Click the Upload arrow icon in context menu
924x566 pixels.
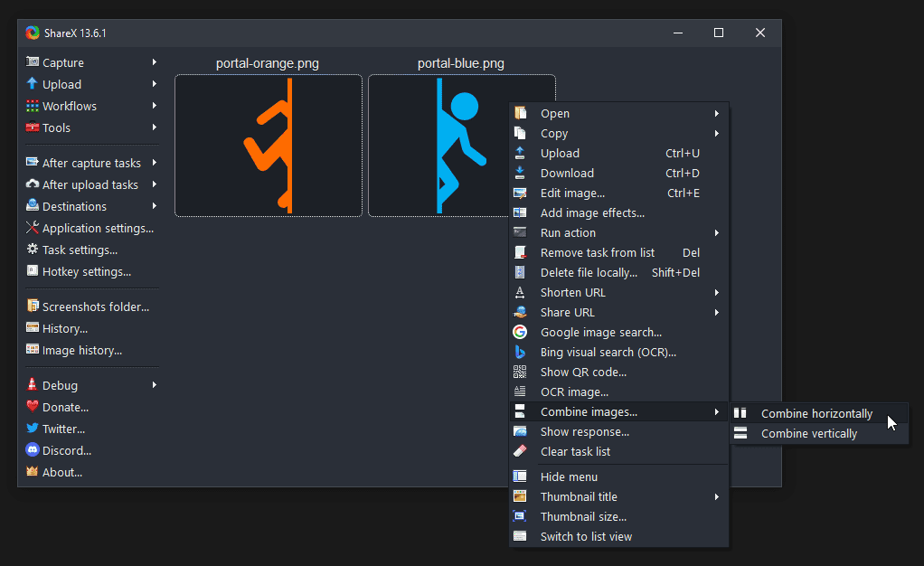[520, 153]
